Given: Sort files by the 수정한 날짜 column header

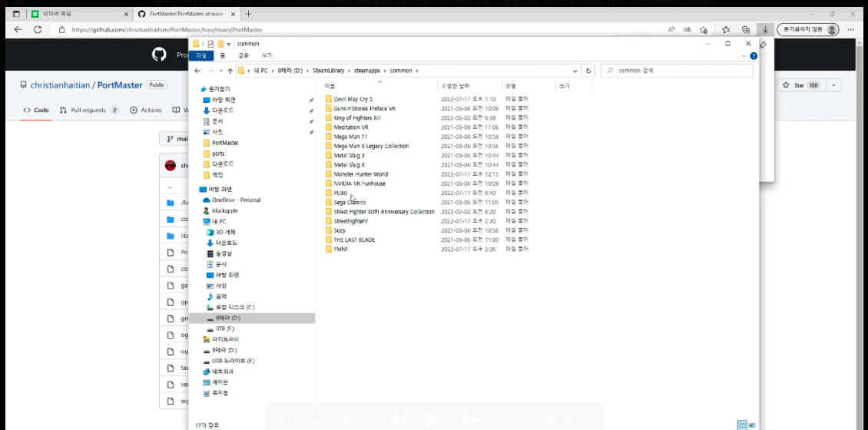Looking at the screenshot, I should (469, 86).
